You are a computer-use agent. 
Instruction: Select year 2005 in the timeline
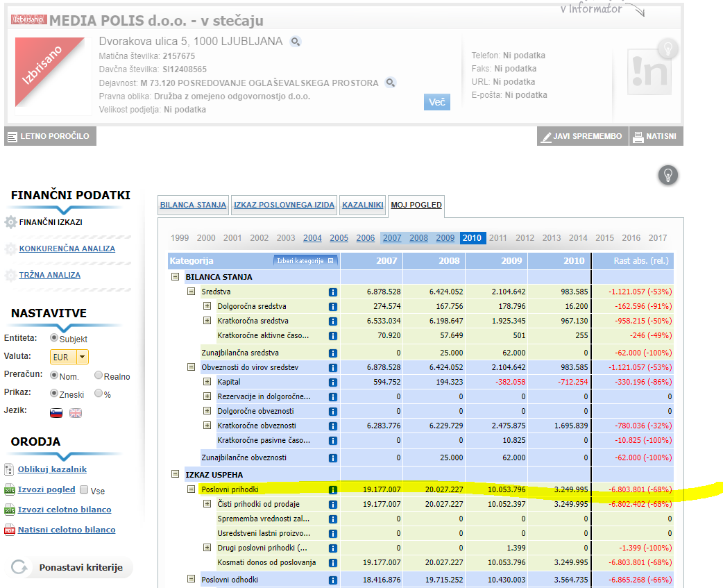click(x=339, y=238)
